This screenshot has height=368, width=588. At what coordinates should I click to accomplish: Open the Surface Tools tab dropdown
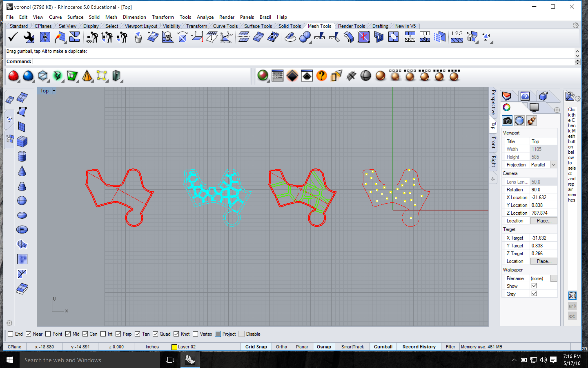[x=258, y=26]
